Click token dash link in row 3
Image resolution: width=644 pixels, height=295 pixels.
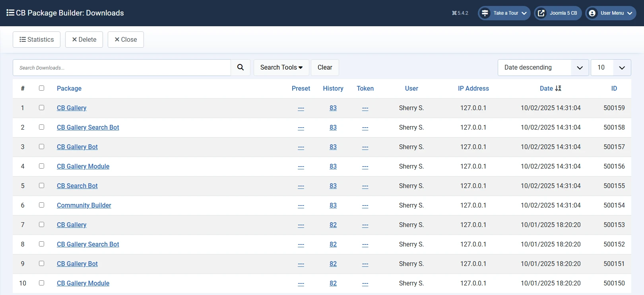(365, 147)
